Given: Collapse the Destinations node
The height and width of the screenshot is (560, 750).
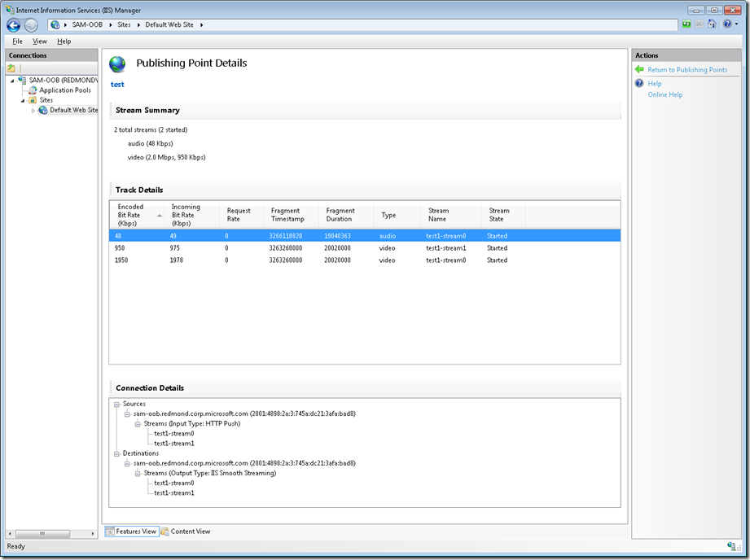Looking at the screenshot, I should pos(116,454).
